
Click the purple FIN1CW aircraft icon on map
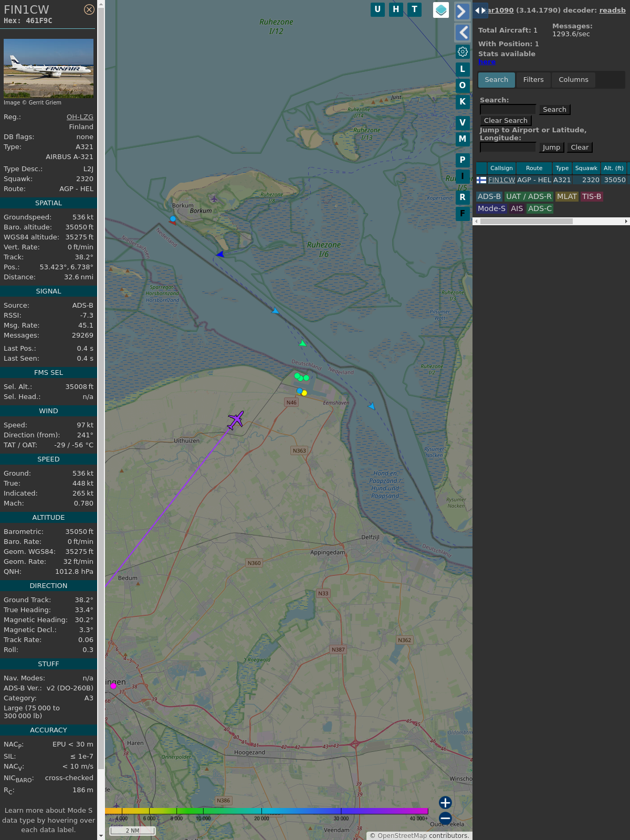coord(236,420)
